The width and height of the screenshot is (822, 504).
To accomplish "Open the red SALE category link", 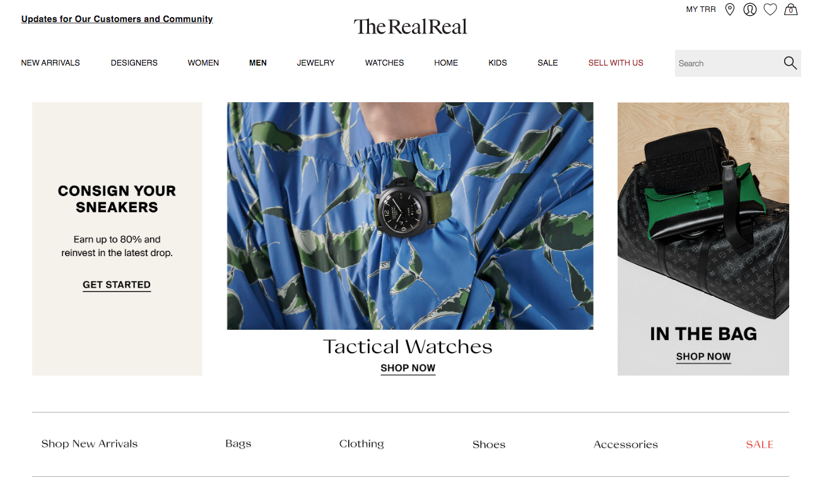I will tap(760, 445).
